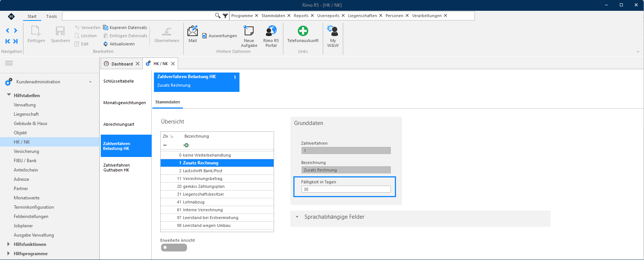Go to the previous record arrow

(x=7, y=31)
